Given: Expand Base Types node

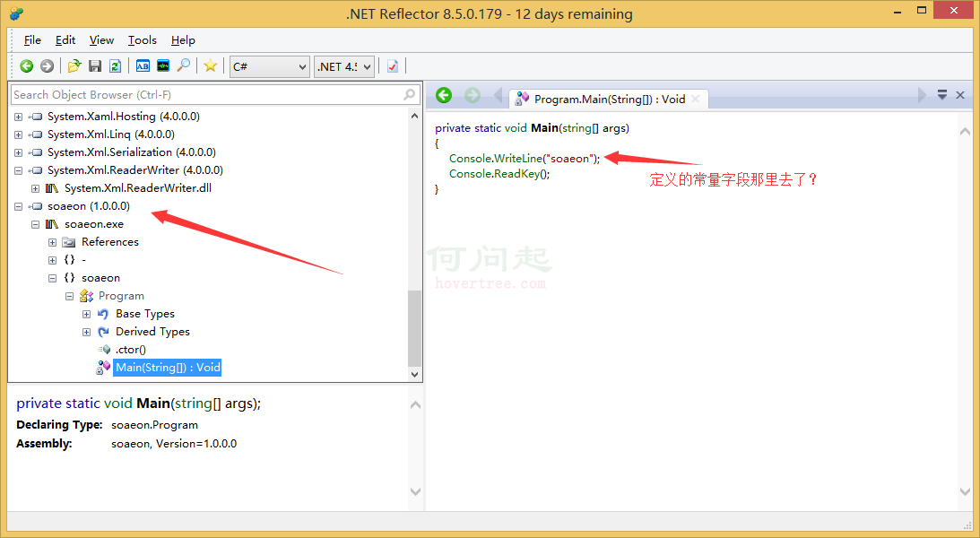Looking at the screenshot, I should point(86,315).
